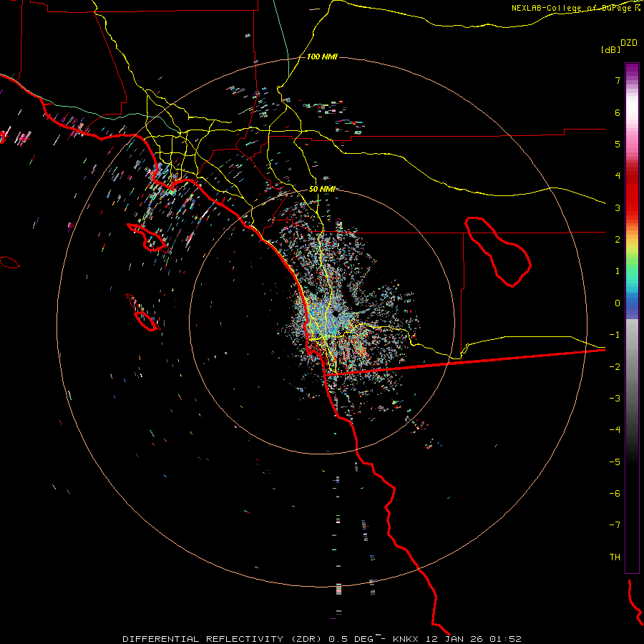
Task: Click the "-7" value on the color scale
Action: point(615,525)
